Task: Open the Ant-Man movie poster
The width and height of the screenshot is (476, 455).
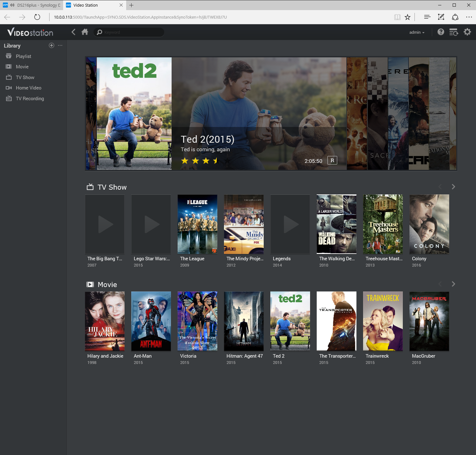Action: 151,321
